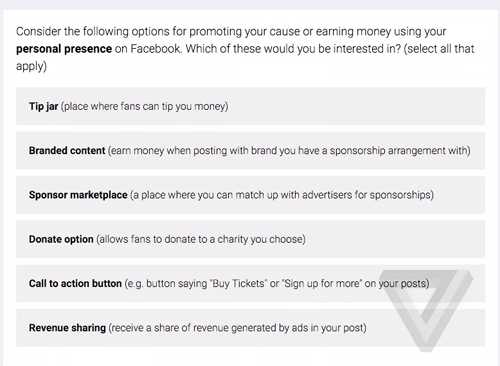Select the Call to action button option

[250, 284]
